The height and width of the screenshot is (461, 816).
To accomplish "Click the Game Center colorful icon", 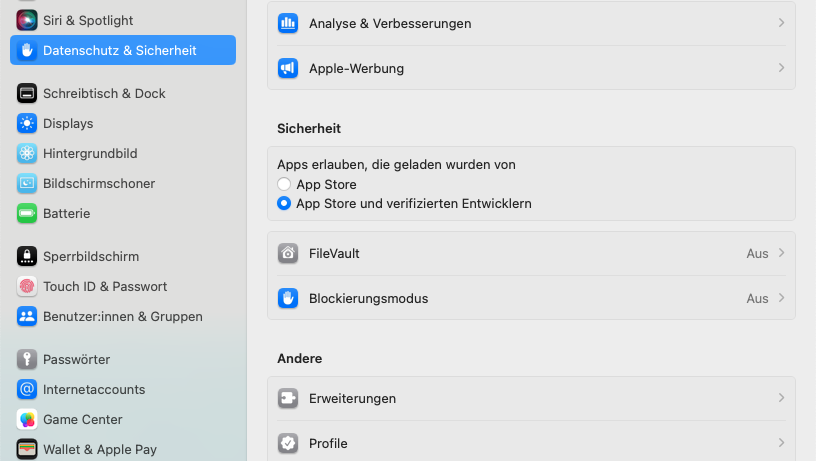I will pyautogui.click(x=27, y=419).
